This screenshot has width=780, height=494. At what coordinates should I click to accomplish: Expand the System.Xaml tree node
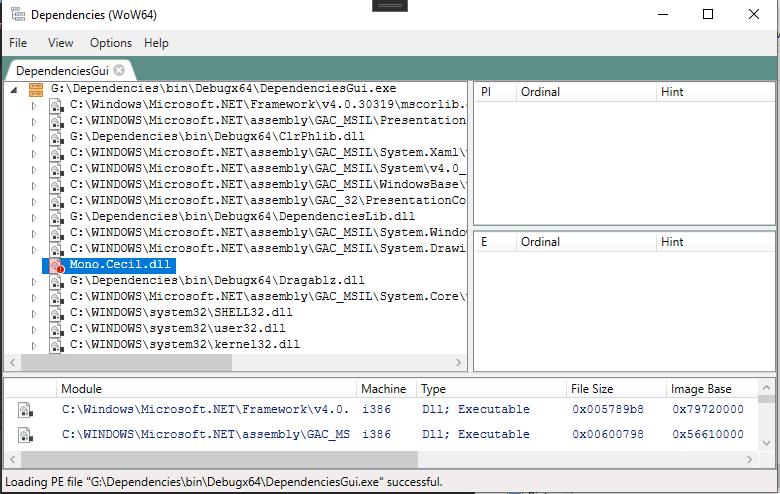[x=34, y=154]
